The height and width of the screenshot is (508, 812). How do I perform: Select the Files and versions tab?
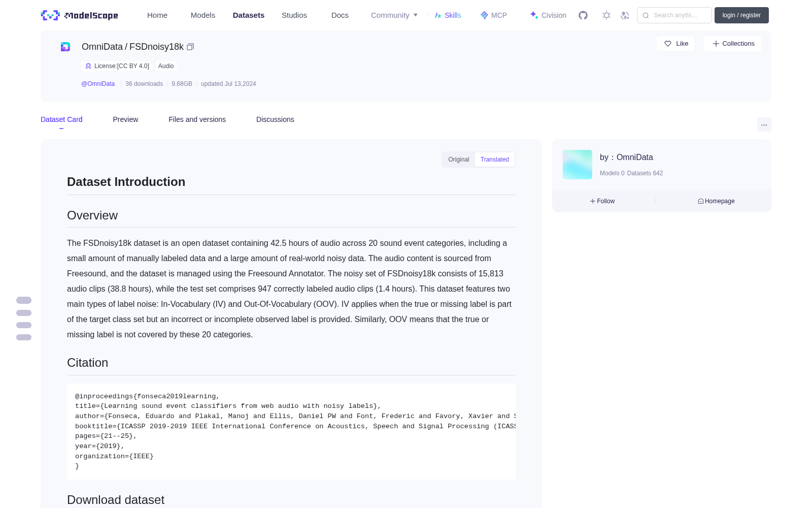click(x=197, y=119)
